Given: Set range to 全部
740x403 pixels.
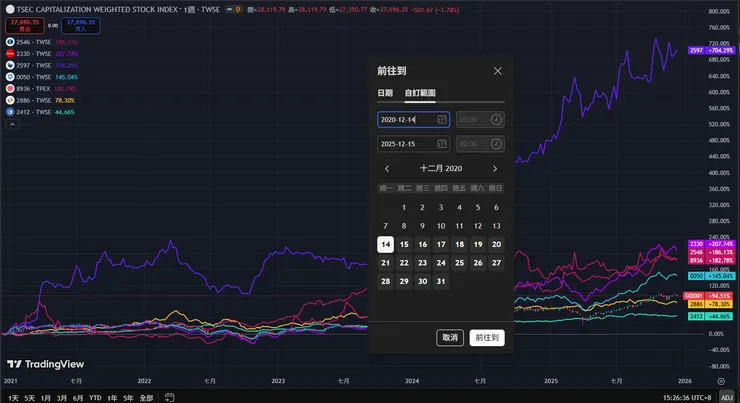Looking at the screenshot, I should pos(146,398).
